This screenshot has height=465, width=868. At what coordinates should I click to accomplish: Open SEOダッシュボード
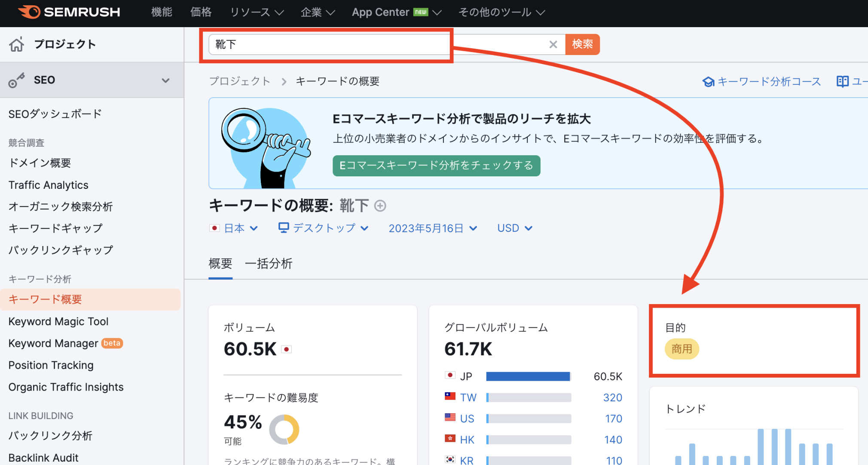pos(55,114)
